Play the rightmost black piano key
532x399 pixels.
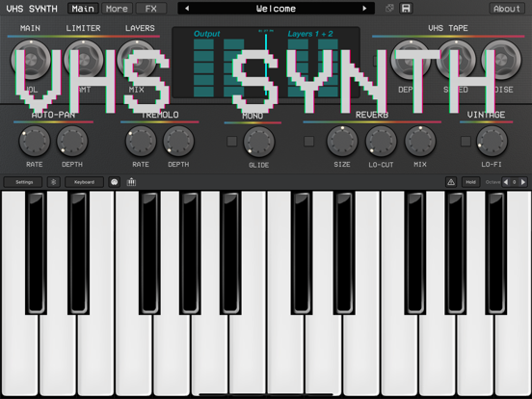[496, 253]
